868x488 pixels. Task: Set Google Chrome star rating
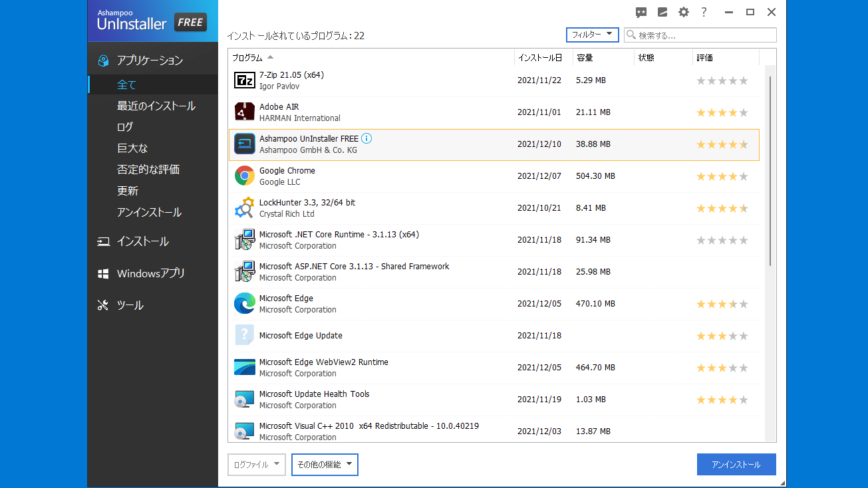722,176
